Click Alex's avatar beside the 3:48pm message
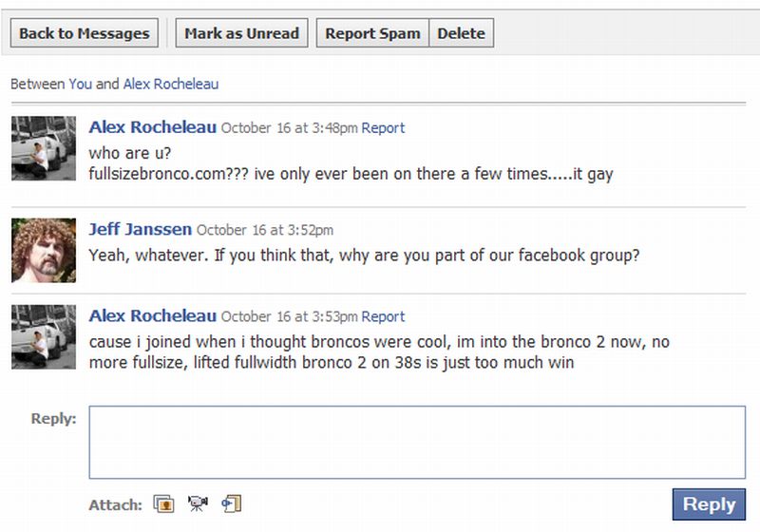The width and height of the screenshot is (760, 532). pyautogui.click(x=44, y=148)
